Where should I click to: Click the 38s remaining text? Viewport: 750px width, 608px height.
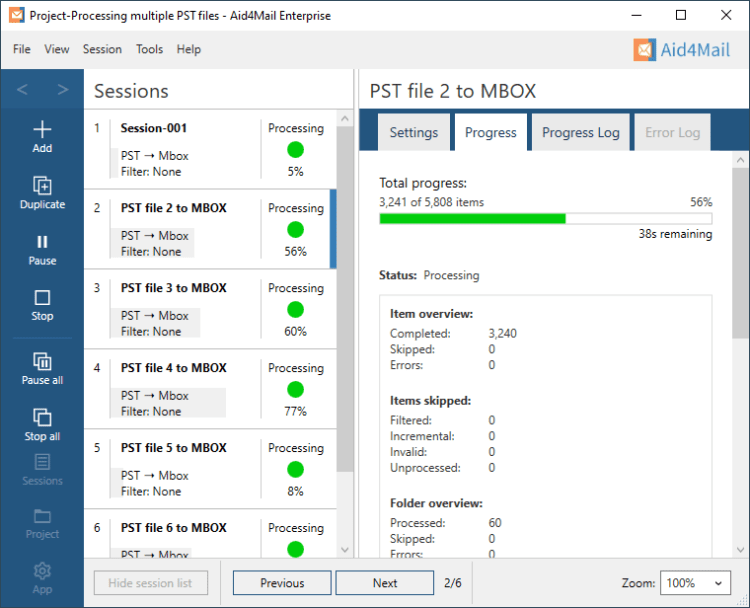pyautogui.click(x=675, y=234)
